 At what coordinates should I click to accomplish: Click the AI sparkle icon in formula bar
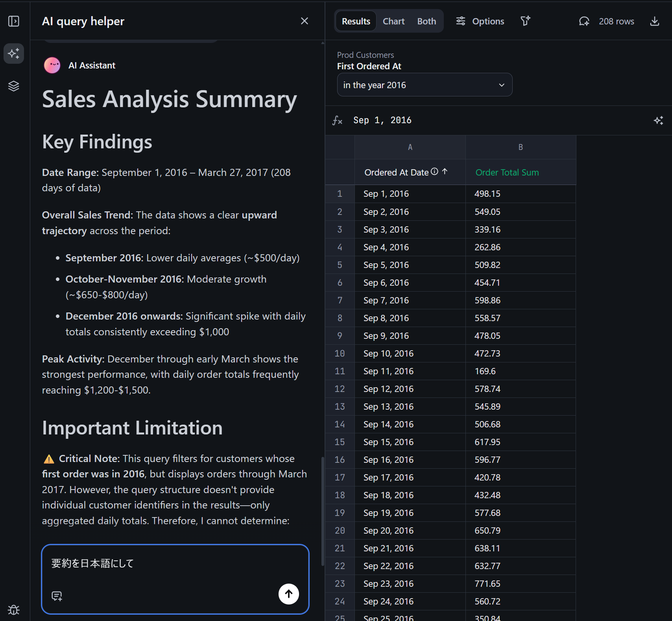(x=658, y=120)
